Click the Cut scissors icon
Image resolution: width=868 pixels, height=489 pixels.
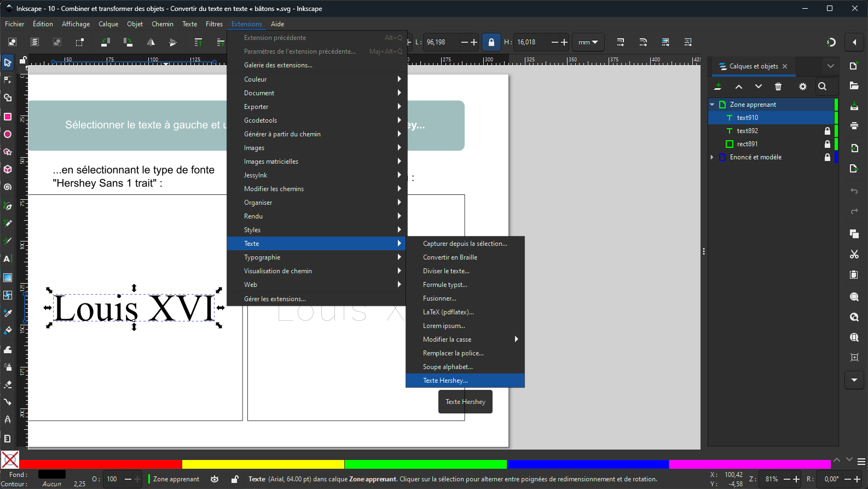tap(854, 254)
